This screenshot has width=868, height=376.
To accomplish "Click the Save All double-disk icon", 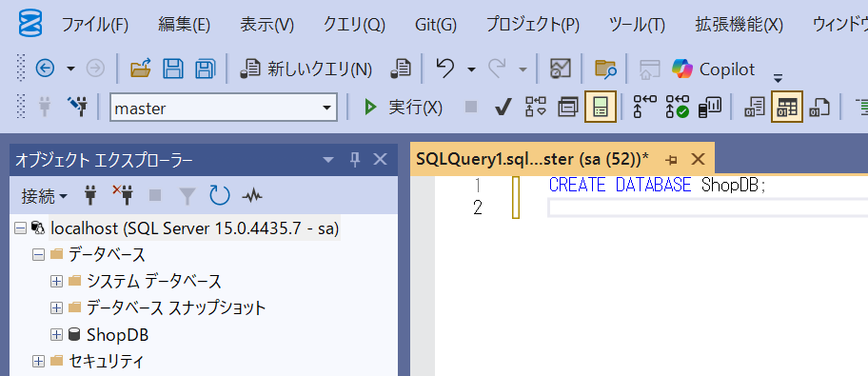I will (206, 69).
